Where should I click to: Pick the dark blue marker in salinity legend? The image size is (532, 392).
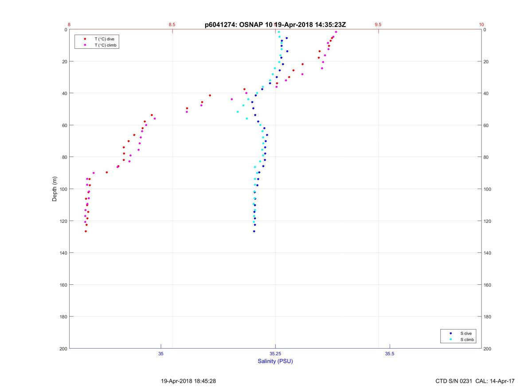click(451, 333)
